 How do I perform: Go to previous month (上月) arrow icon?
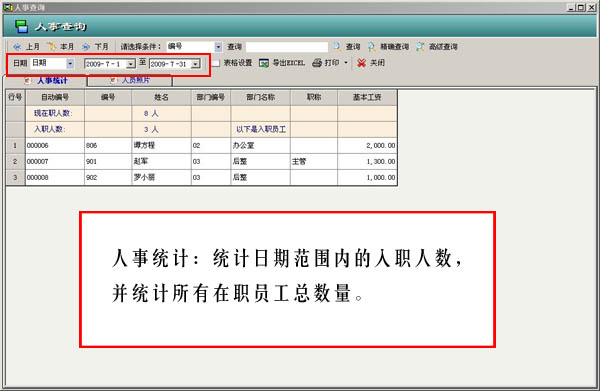16,47
